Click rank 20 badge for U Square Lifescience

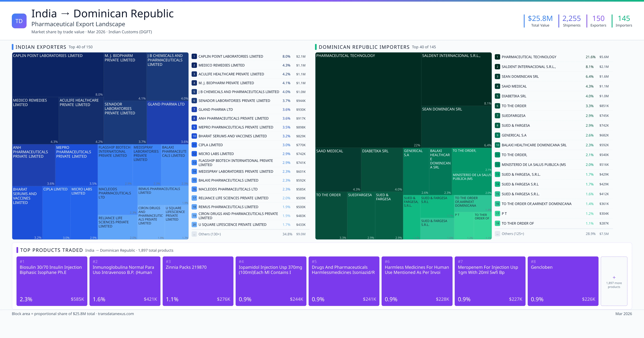194,225
